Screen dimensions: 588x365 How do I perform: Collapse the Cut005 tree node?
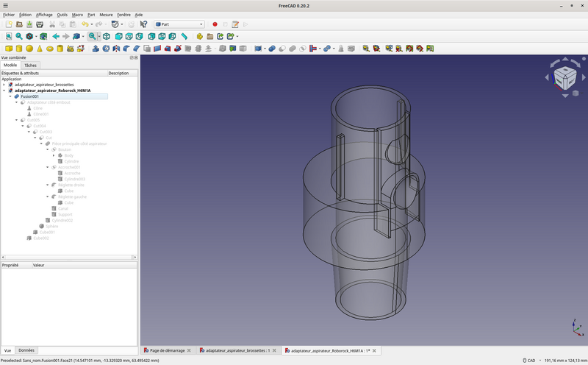tap(17, 120)
